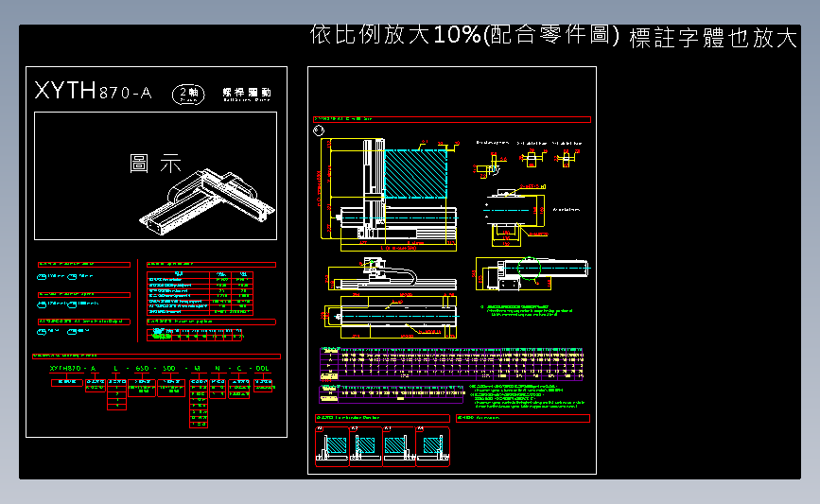Click the 標註字體也放大 note text
Screen dimensions: 820x504
click(x=713, y=38)
